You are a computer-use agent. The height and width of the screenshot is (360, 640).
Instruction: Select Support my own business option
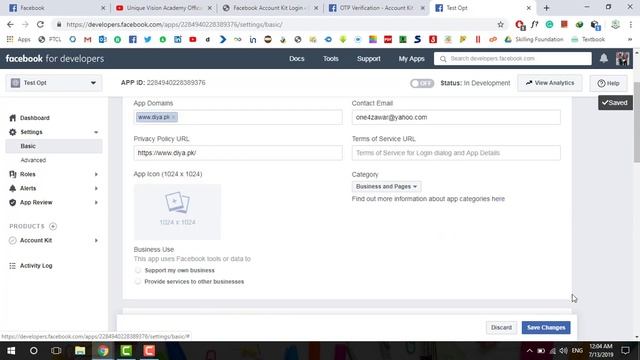[x=138, y=270]
